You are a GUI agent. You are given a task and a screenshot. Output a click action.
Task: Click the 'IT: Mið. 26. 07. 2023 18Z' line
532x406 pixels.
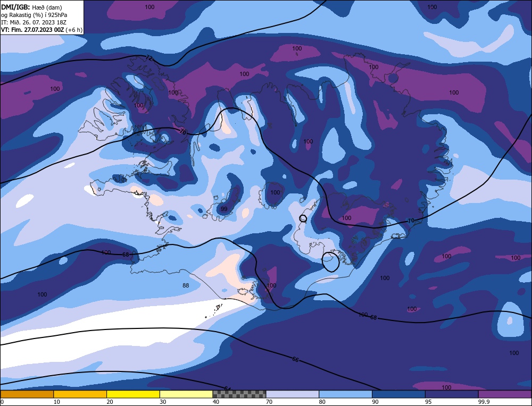[x=34, y=22]
